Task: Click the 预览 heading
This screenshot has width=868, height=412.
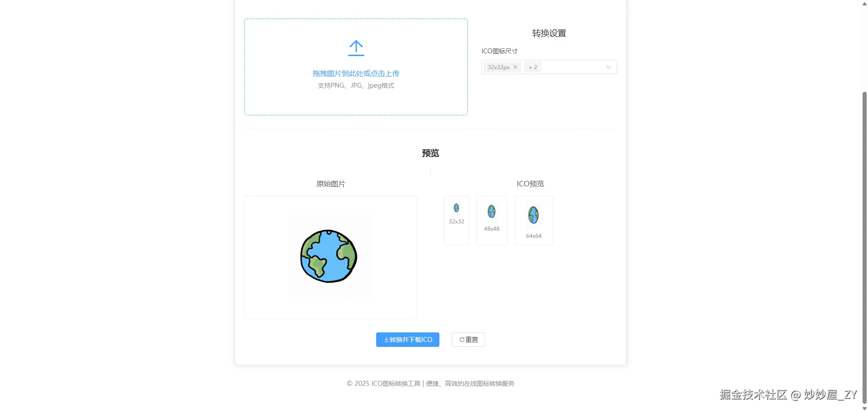Action: pos(430,153)
